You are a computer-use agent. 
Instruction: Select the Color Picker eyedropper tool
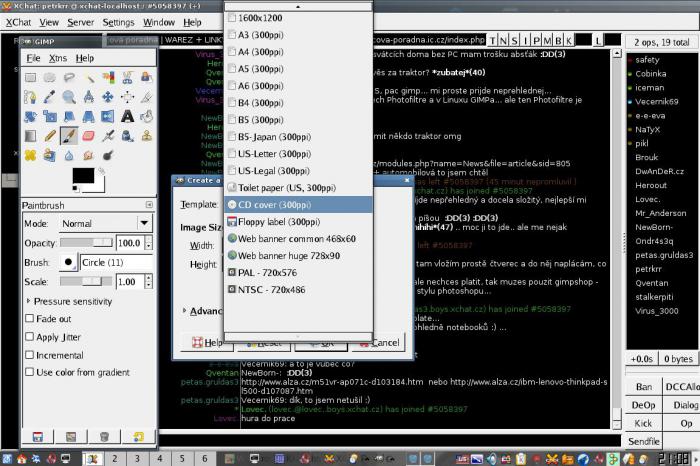tap(50, 97)
